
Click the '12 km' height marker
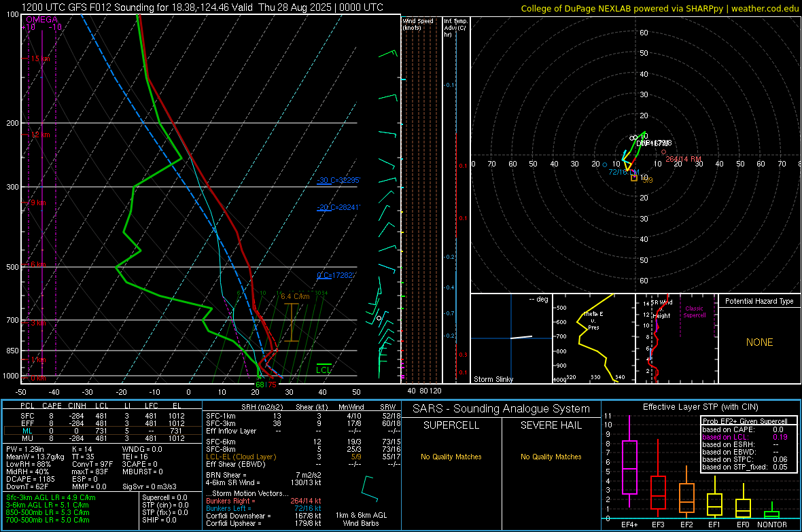tap(40, 135)
